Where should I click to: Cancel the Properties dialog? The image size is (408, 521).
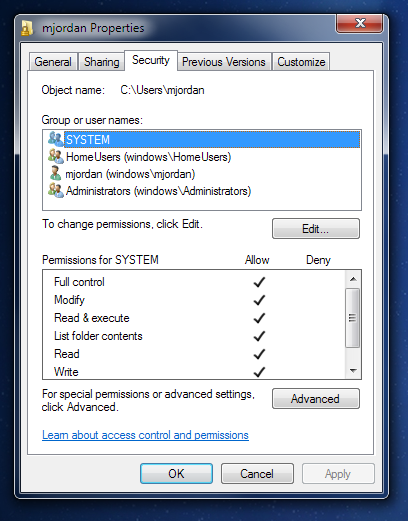click(x=257, y=473)
